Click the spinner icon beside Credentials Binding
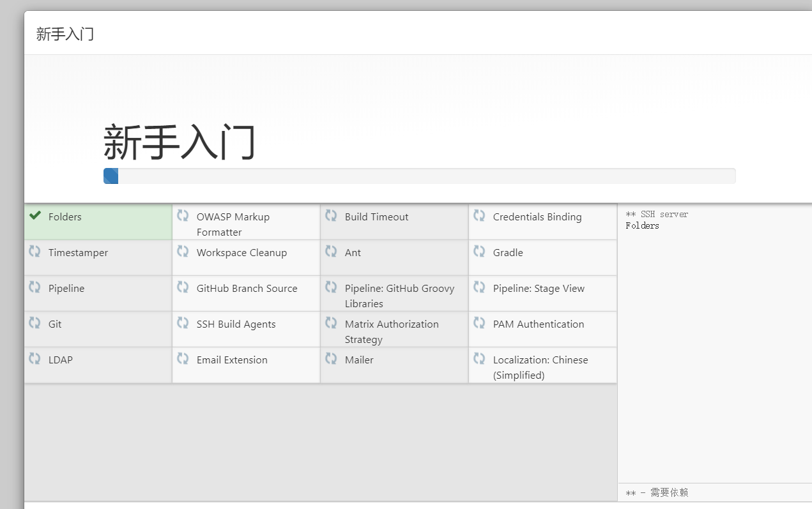This screenshot has height=509, width=812. pyautogui.click(x=479, y=216)
